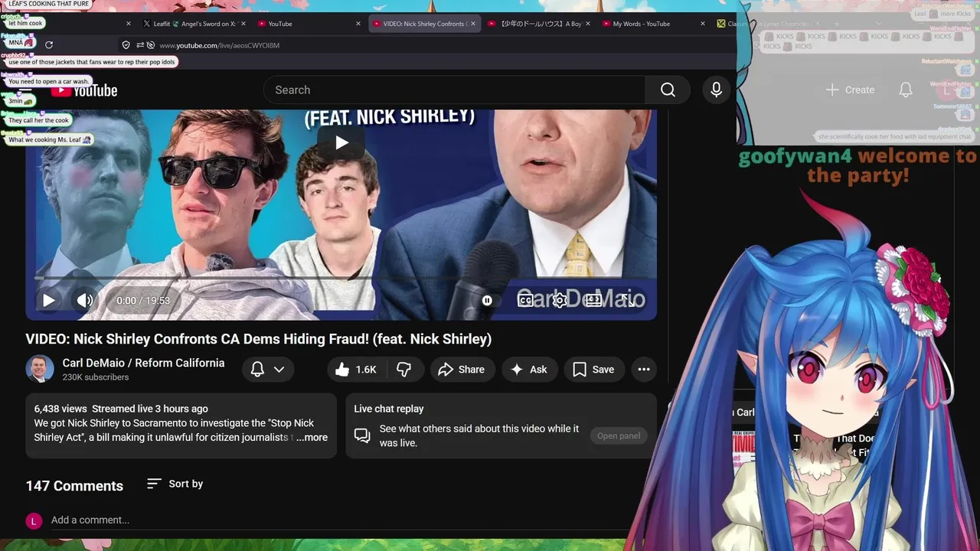Close the plain YouTube tab
The width and height of the screenshot is (980, 551).
[x=358, y=24]
